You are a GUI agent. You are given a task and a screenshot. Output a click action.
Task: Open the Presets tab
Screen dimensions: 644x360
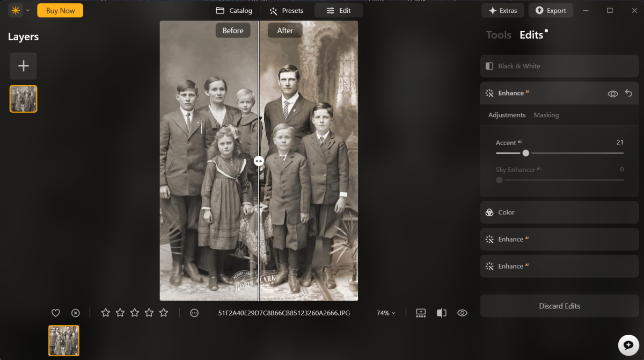[x=287, y=10]
